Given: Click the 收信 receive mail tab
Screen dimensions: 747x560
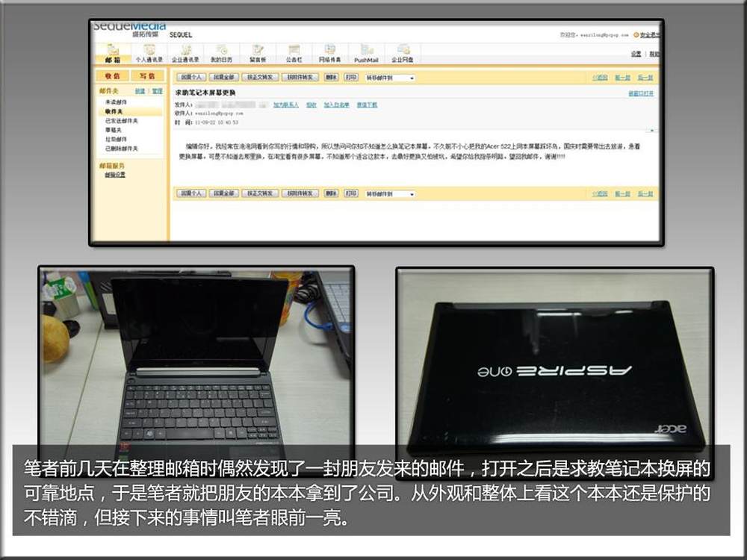Looking at the screenshot, I should [x=112, y=76].
